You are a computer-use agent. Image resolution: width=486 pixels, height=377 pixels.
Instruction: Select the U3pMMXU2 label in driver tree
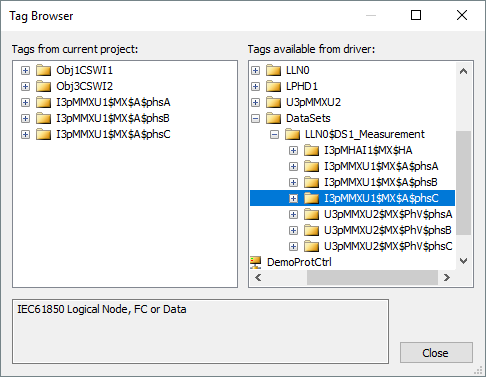(x=313, y=103)
